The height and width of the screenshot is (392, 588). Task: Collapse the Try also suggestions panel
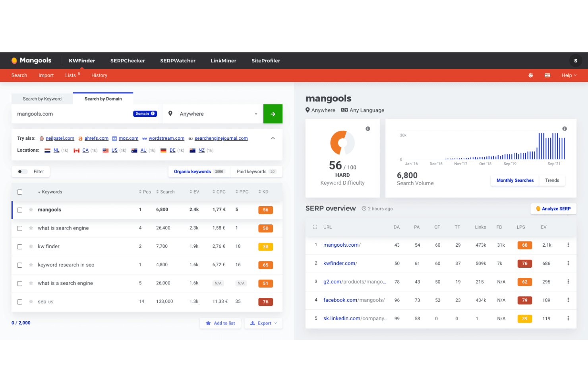pyautogui.click(x=273, y=138)
